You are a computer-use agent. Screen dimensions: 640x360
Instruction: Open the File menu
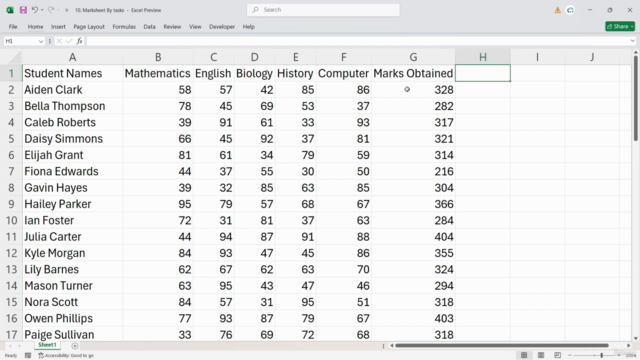[13, 27]
